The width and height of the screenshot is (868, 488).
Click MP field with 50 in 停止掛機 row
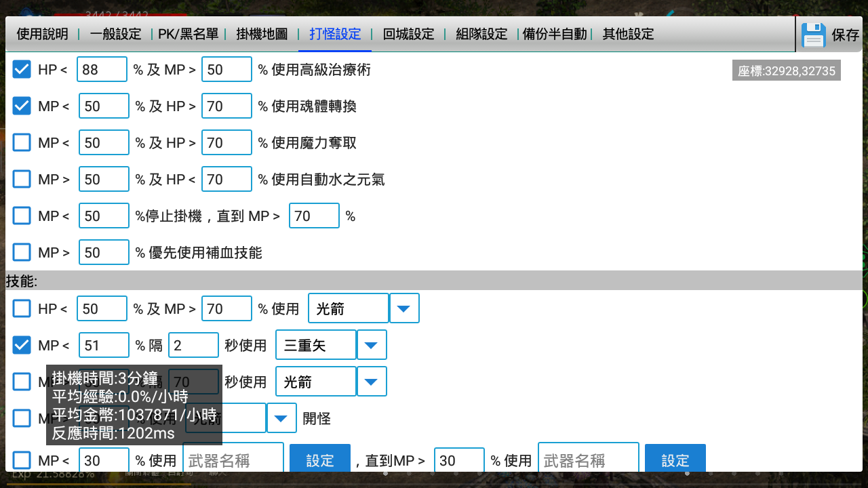[x=104, y=216]
